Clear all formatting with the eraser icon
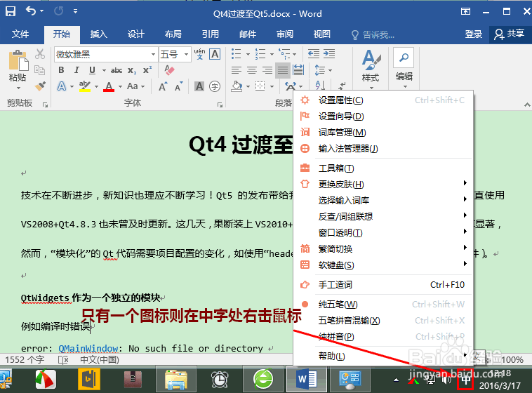Image resolution: width=532 pixels, height=393 pixels. tap(169, 70)
